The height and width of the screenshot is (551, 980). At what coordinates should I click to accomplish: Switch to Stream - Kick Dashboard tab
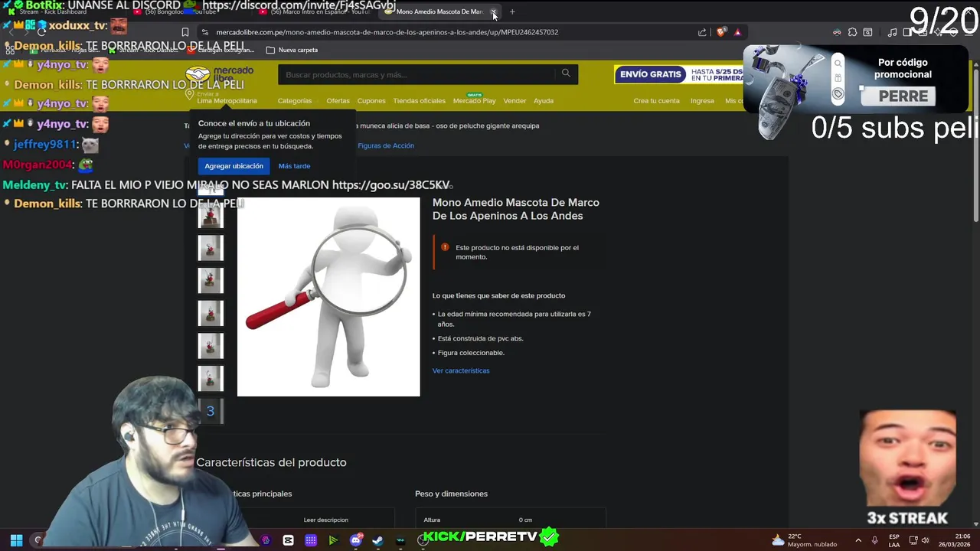pyautogui.click(x=52, y=11)
